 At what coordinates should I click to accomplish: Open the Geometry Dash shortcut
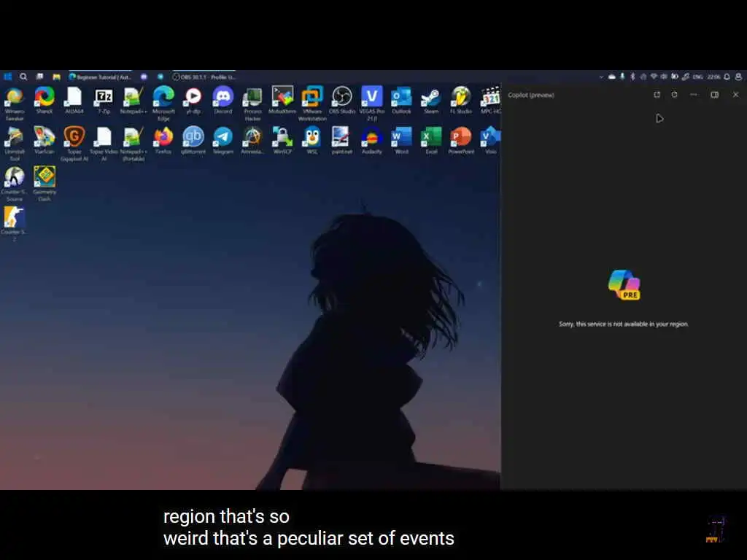point(44,184)
